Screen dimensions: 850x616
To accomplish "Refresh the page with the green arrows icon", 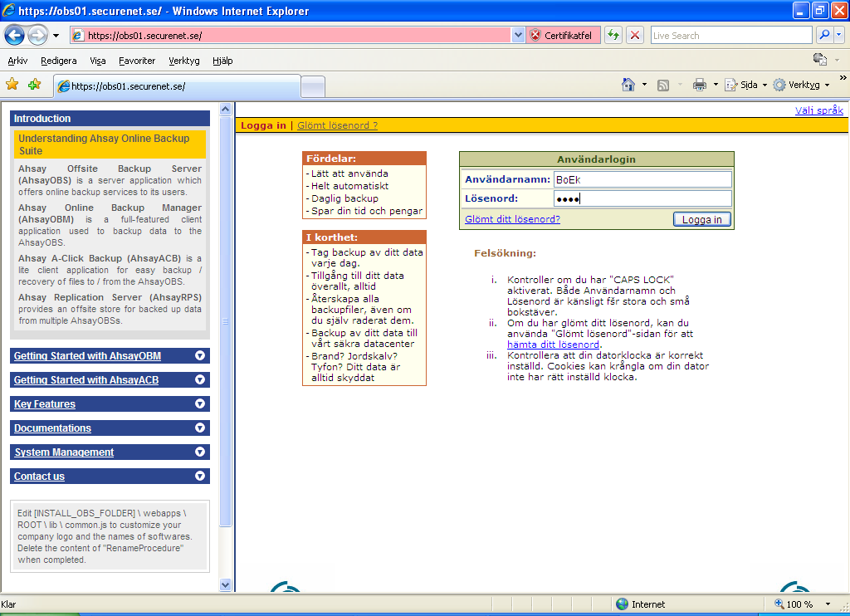I will 613,35.
